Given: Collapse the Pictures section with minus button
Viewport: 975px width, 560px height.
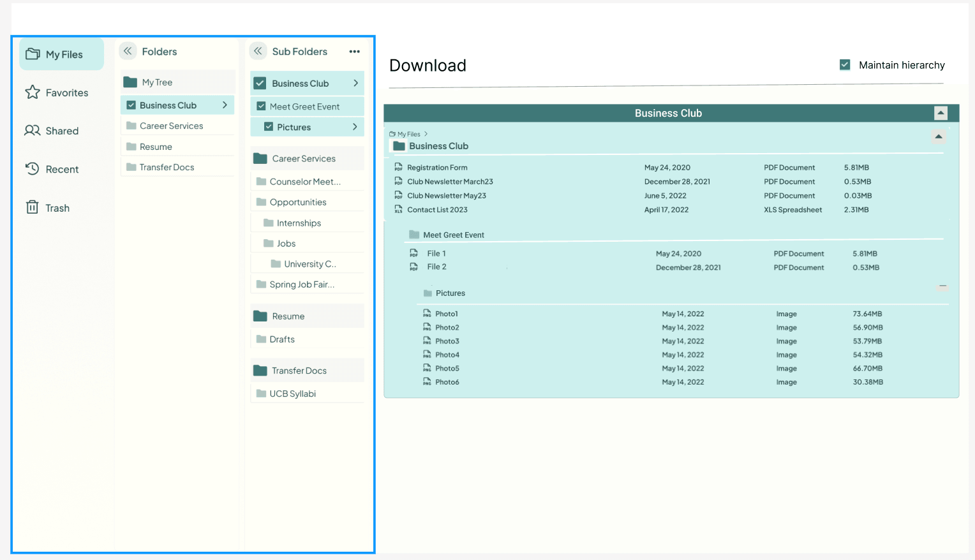Looking at the screenshot, I should pyautogui.click(x=942, y=286).
